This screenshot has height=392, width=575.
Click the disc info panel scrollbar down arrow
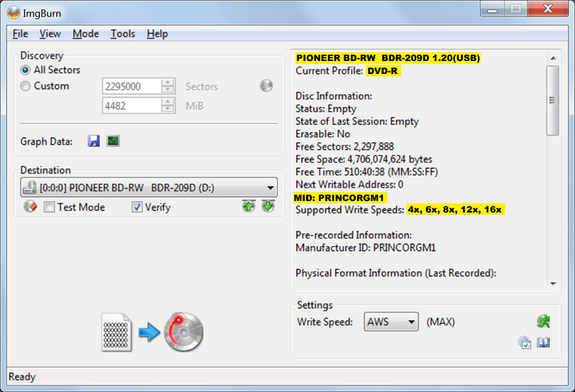pos(552,284)
